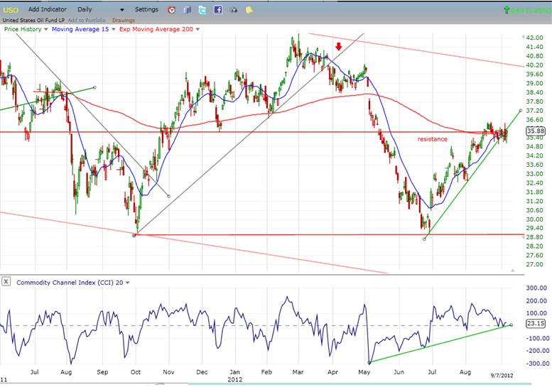552x392 pixels.
Task: Expand Price History dropdown arrow
Action: pyautogui.click(x=45, y=29)
